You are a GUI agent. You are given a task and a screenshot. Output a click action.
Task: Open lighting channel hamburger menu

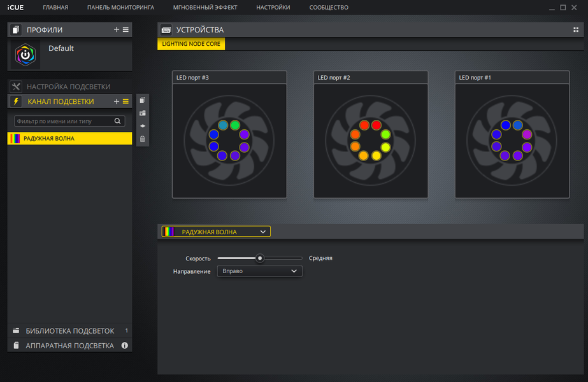[x=125, y=101]
